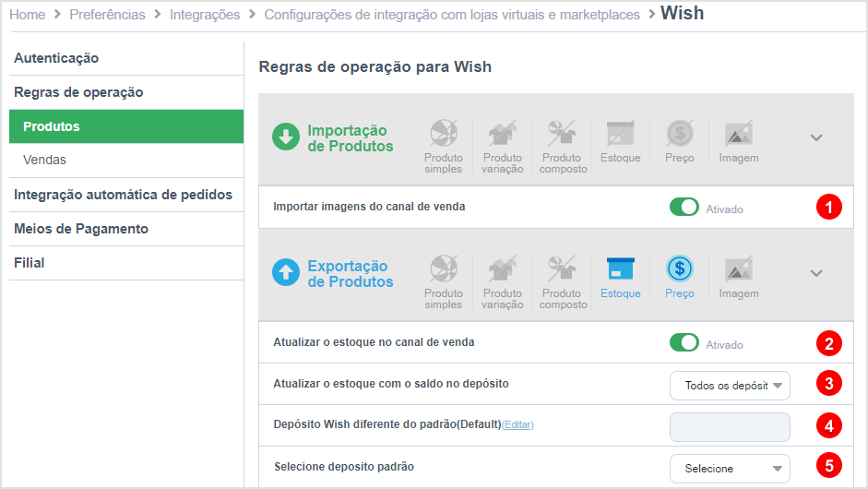This screenshot has height=489, width=868.
Task: Go to Integrações in the breadcrumb
Action: click(x=205, y=15)
